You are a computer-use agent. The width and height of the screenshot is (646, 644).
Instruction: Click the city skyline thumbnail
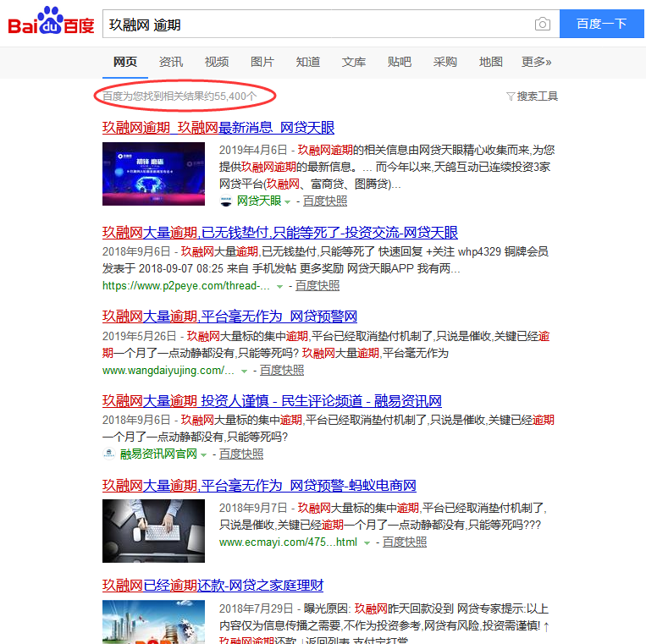tap(154, 622)
